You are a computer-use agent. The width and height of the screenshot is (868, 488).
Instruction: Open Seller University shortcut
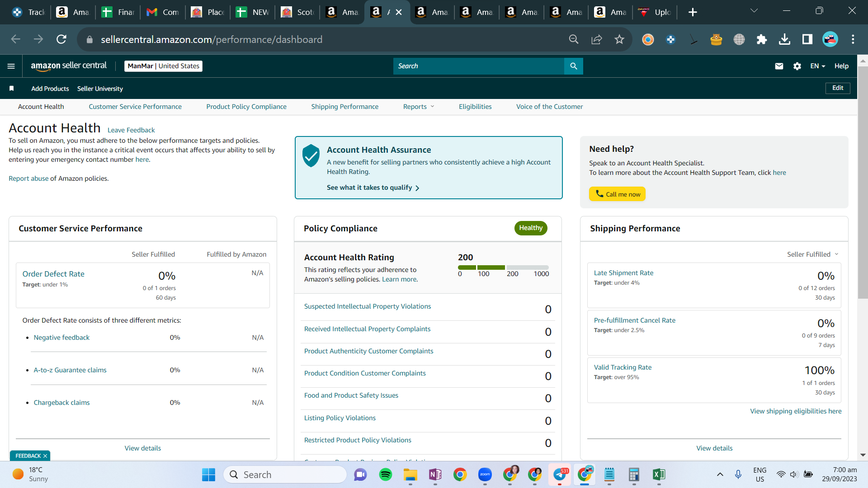pos(100,89)
